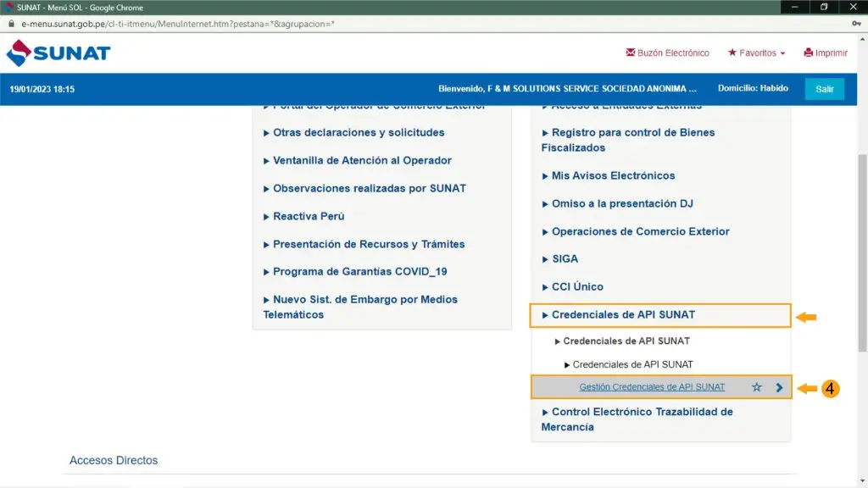Click the Accesos Directos heading

click(x=114, y=460)
